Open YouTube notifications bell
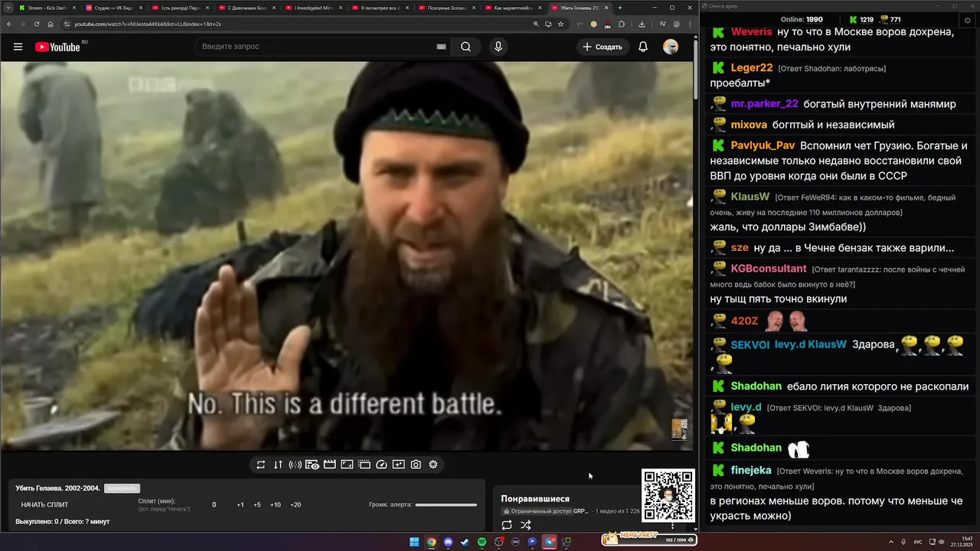This screenshot has width=980, height=551. (643, 47)
